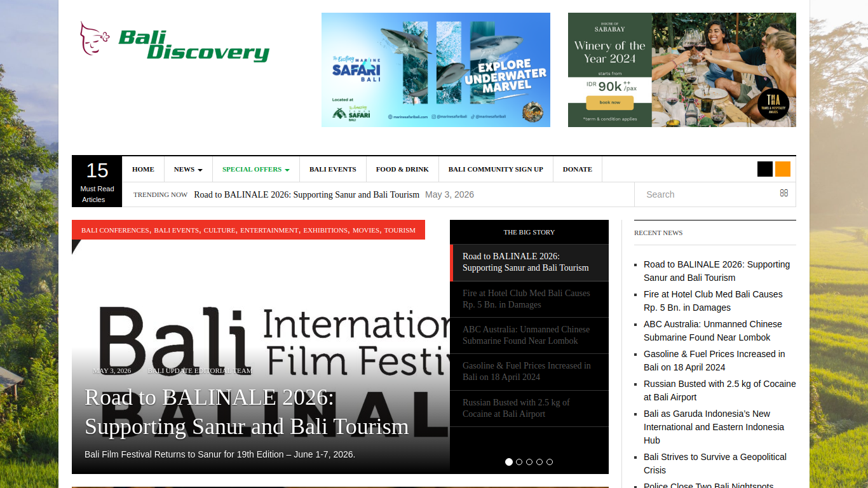The image size is (868, 488).
Task: Open the trending Road to BALINALE 2026 headline
Action: [307, 194]
